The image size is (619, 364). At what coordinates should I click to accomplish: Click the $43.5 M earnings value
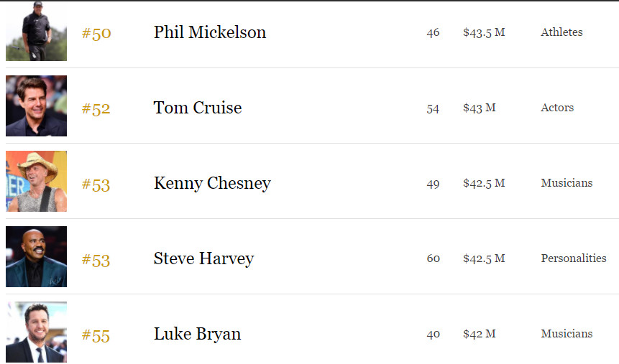click(484, 32)
